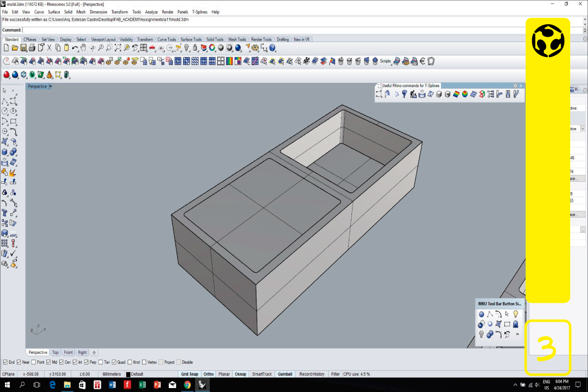
Task: Select the Box solid tool
Action: tap(5, 152)
